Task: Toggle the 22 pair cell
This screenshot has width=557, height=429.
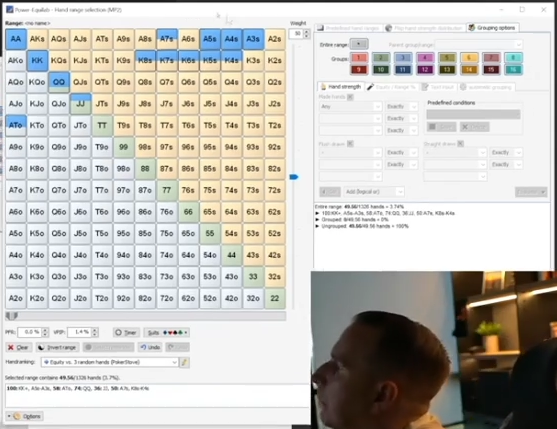Action: point(275,298)
